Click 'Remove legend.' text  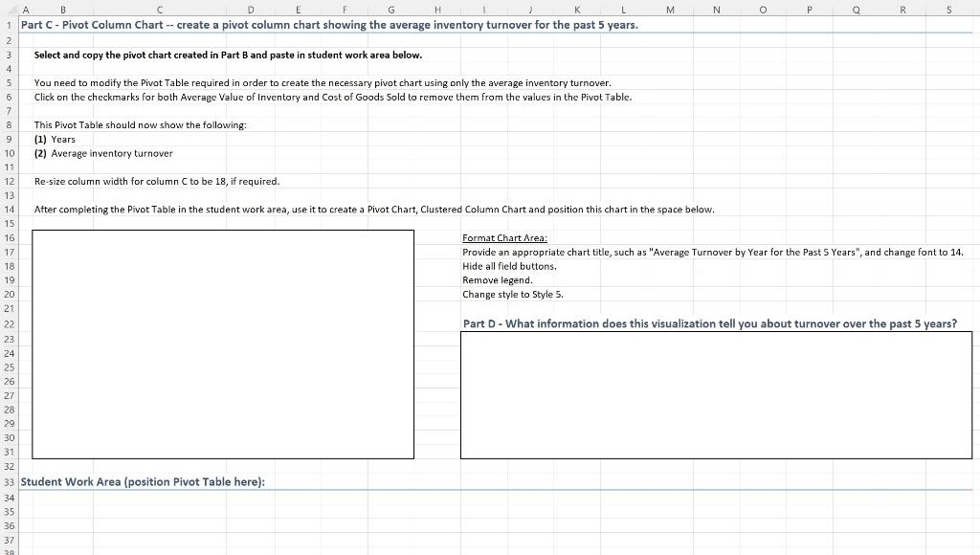click(498, 280)
